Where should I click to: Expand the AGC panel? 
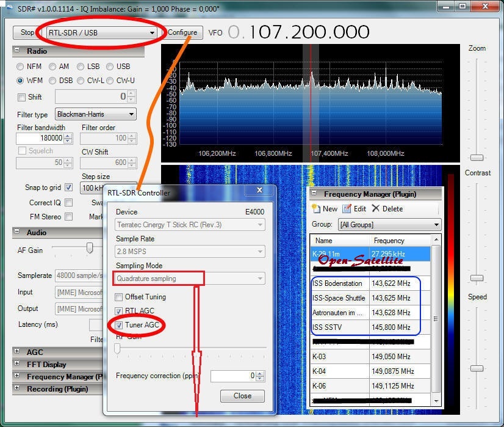click(x=17, y=351)
